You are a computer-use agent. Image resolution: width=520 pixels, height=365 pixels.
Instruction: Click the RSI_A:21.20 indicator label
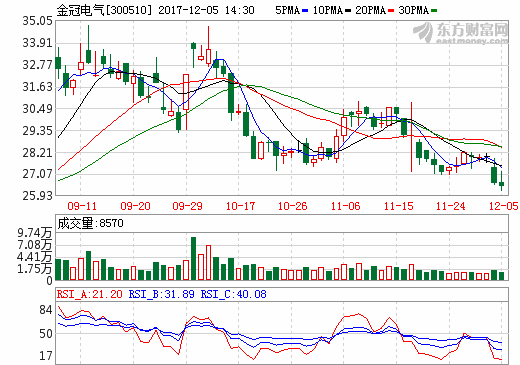click(89, 294)
